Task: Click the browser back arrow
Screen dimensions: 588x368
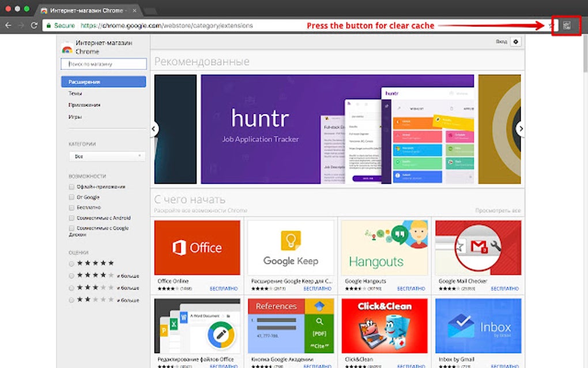Action: pyautogui.click(x=7, y=25)
